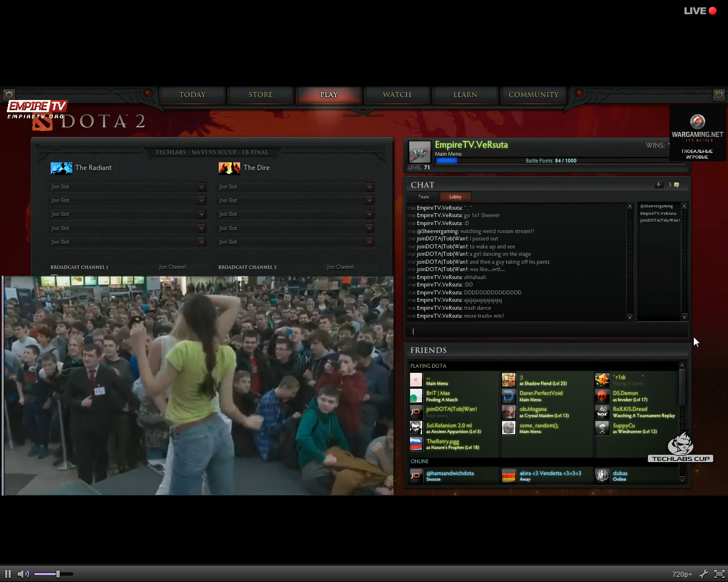Open player settings wrench icon
Screen dimensions: 728x582
pyautogui.click(x=704, y=574)
